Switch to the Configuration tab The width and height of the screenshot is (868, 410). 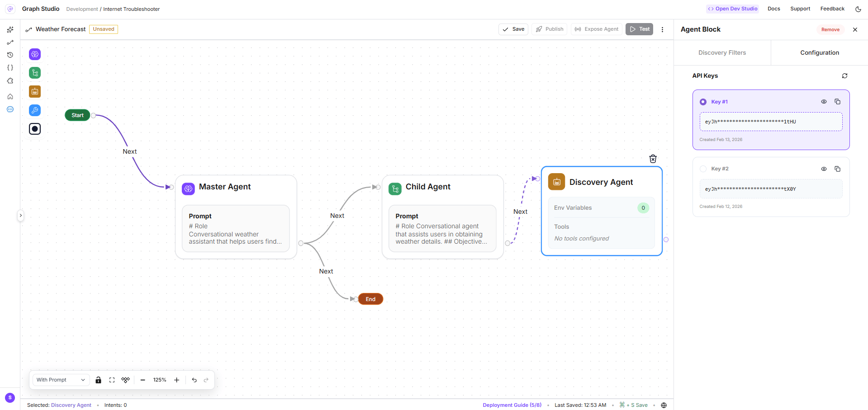pyautogui.click(x=820, y=53)
